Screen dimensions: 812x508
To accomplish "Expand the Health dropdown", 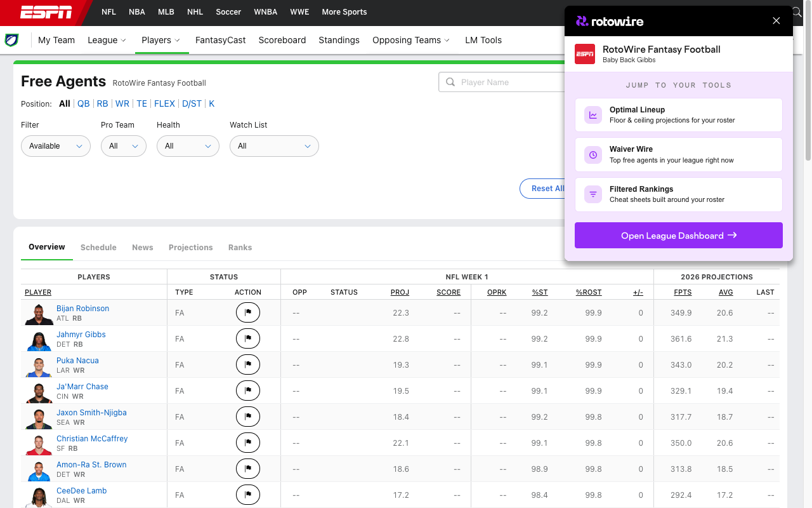I will point(188,146).
